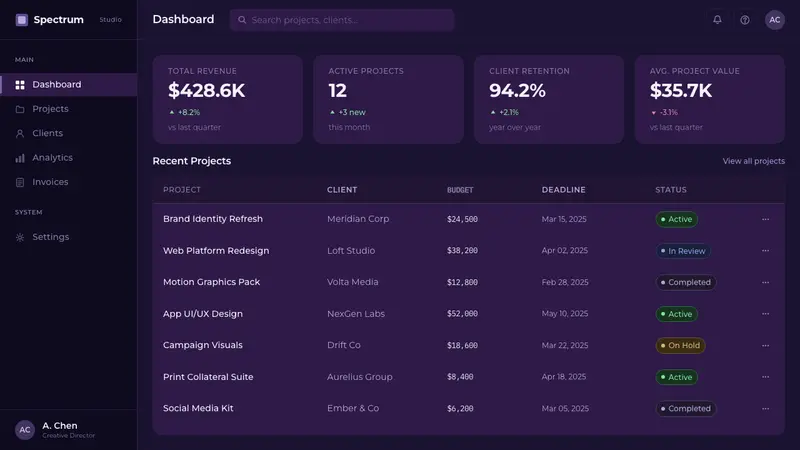Click deadline 'Mar 22, 2025'
The image size is (800, 450).
[x=565, y=345]
